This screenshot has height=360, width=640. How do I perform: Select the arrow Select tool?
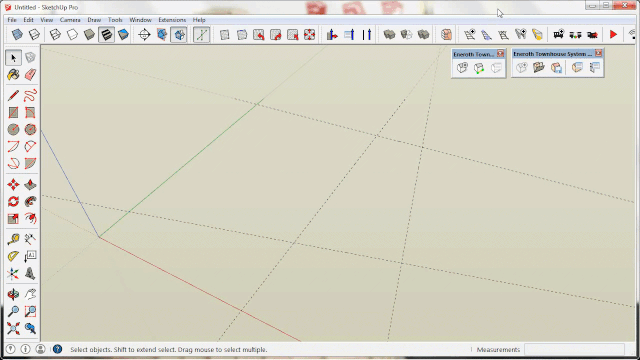(13, 58)
